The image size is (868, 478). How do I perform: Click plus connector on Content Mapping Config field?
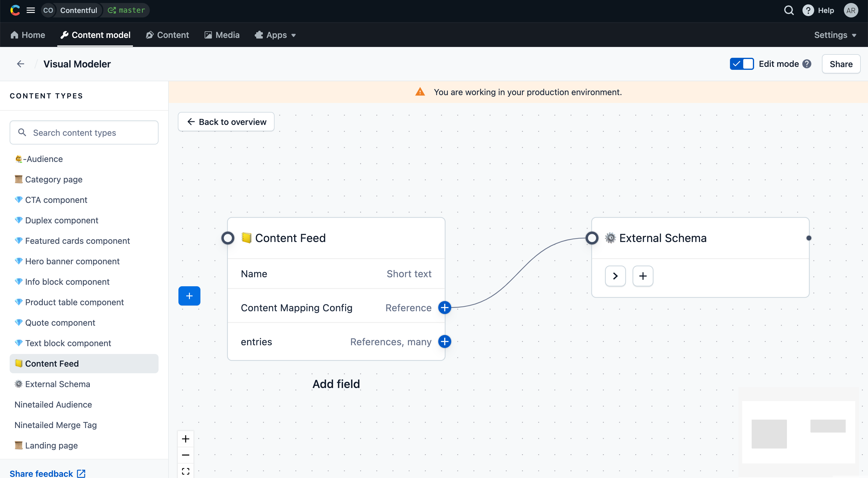[x=445, y=307]
